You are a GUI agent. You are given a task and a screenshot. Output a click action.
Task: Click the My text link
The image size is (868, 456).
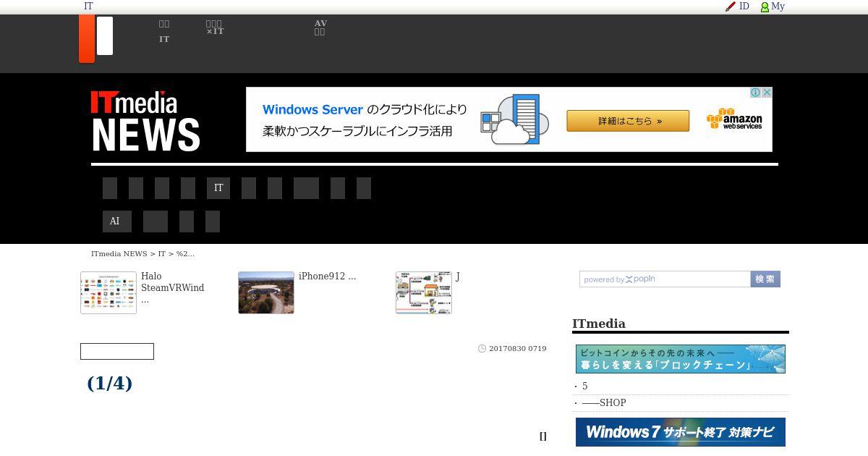click(x=778, y=6)
